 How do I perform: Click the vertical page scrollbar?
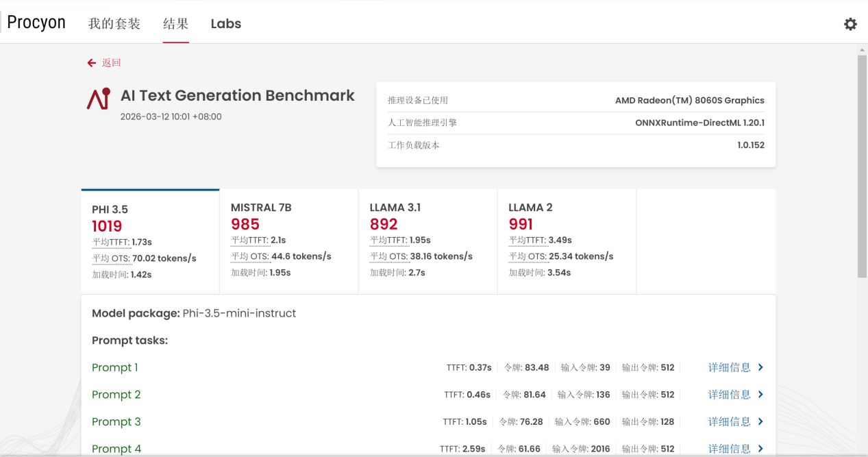tap(862, 166)
